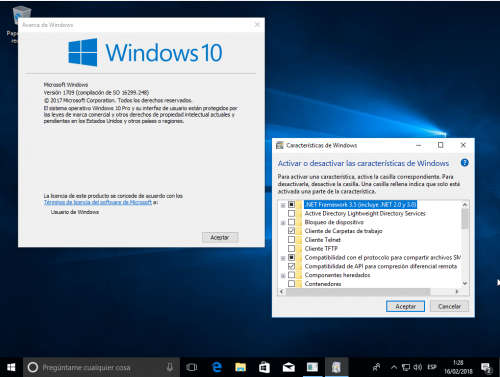Screen dimensions: 500x377
Task: Launch Microsoft Edge from the taskbar
Action: 217,367
